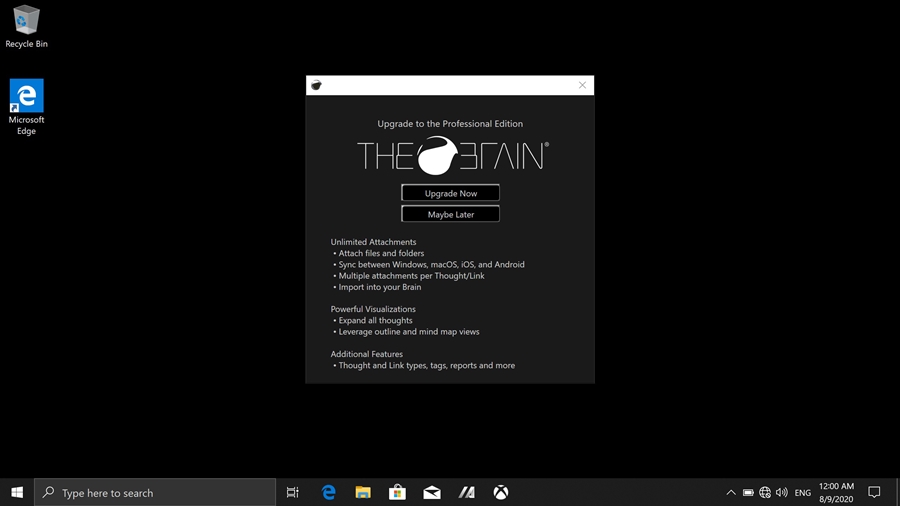The image size is (900, 506).
Task: Click 'Unlimited Attachments' heading text
Action: (373, 242)
